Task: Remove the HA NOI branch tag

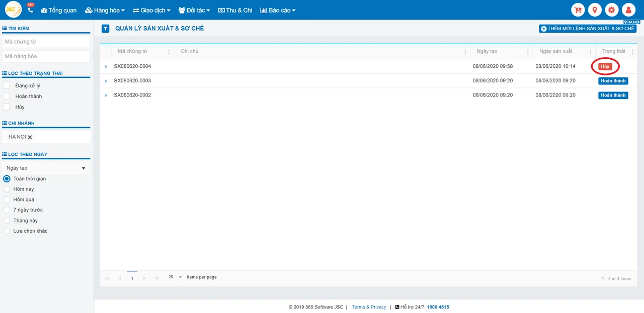Action: click(30, 137)
